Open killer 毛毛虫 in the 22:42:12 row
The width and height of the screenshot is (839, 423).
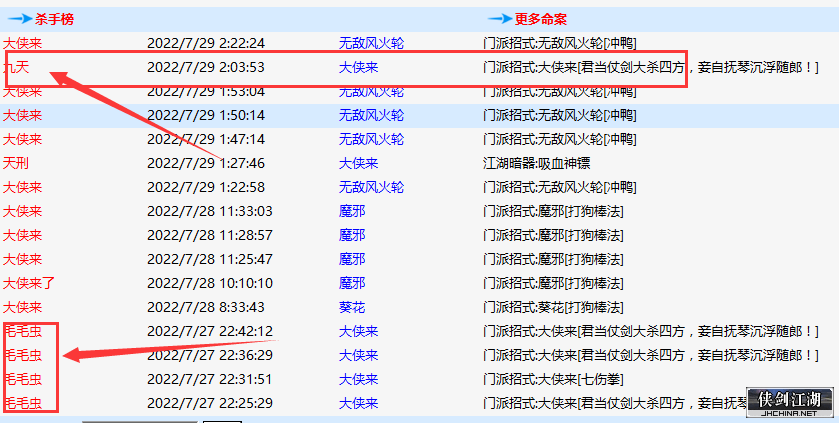22,332
